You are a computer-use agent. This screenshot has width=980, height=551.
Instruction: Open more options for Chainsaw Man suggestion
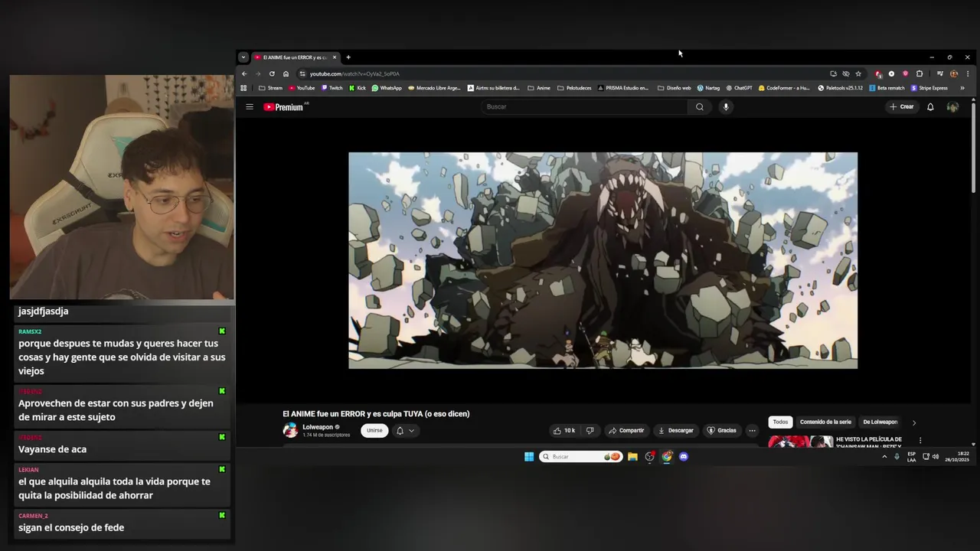point(920,441)
